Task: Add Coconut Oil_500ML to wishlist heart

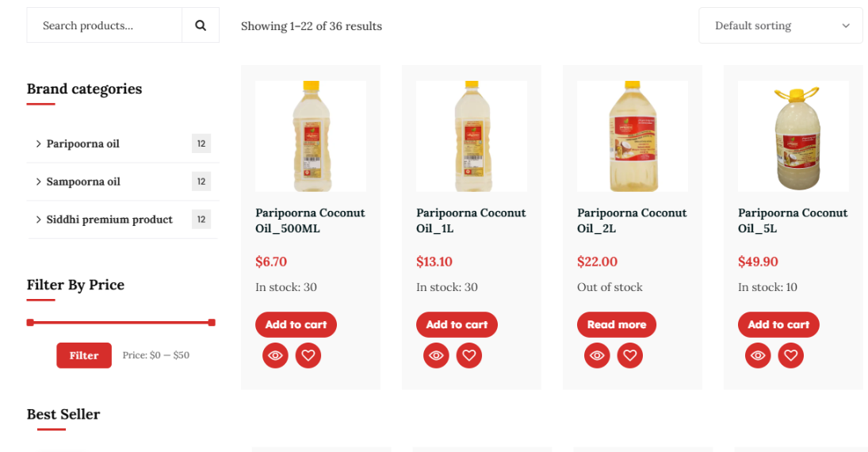Action: pyautogui.click(x=308, y=355)
